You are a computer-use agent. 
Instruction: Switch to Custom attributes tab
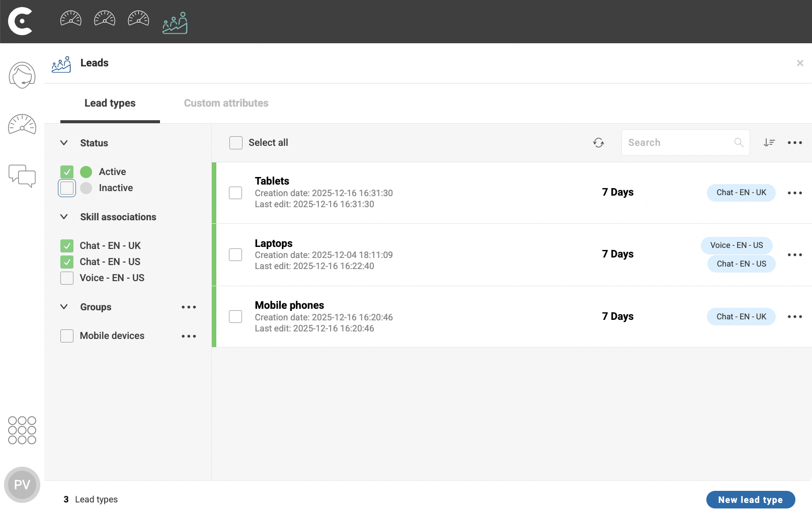click(x=226, y=103)
